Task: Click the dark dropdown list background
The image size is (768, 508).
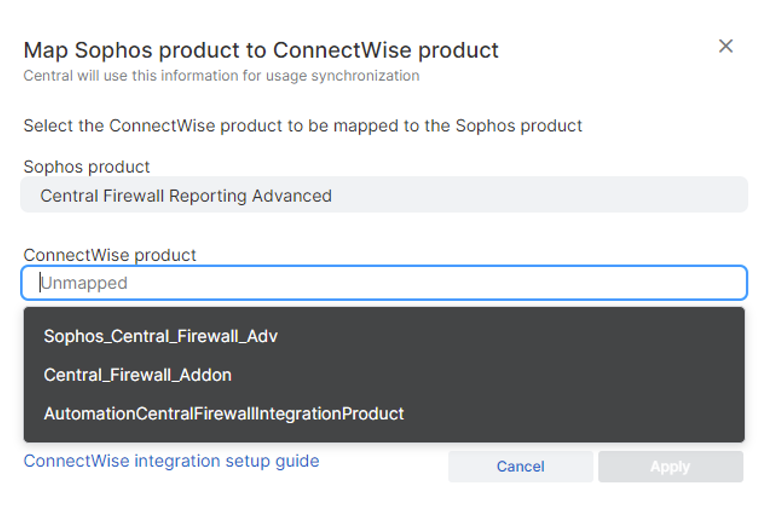Action: tap(580, 375)
